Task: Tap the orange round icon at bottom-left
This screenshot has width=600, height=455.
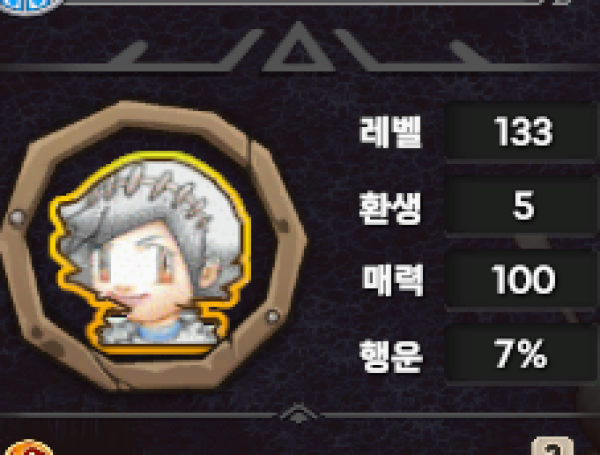Action: tap(29, 448)
